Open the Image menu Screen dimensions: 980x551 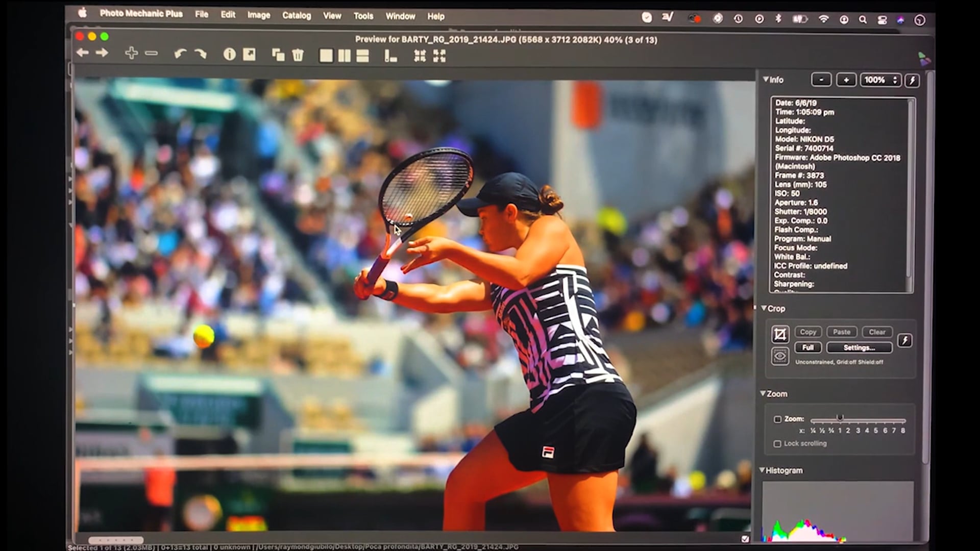tap(259, 15)
